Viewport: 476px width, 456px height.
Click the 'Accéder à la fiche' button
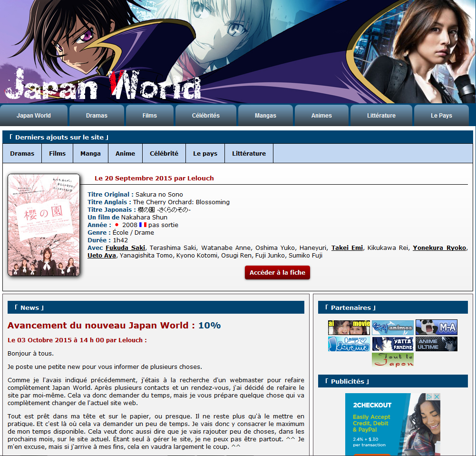(x=277, y=273)
